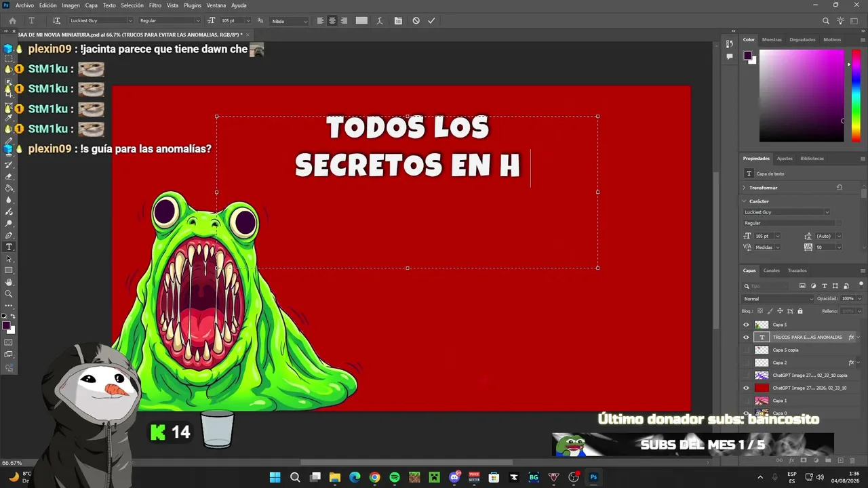Lock all with the padlock icon
The width and height of the screenshot is (868, 488).
[800, 311]
